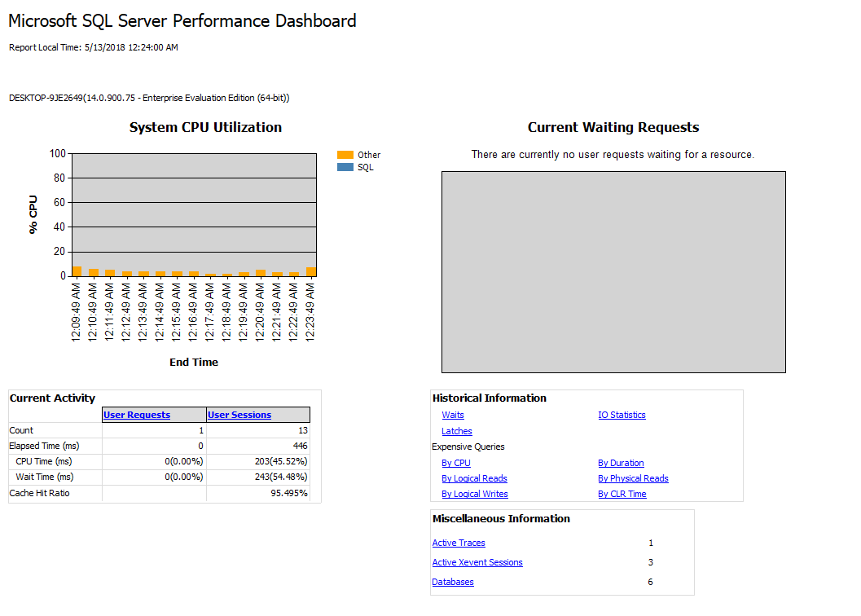
Task: Click the User Sessions count "13"
Action: click(303, 430)
